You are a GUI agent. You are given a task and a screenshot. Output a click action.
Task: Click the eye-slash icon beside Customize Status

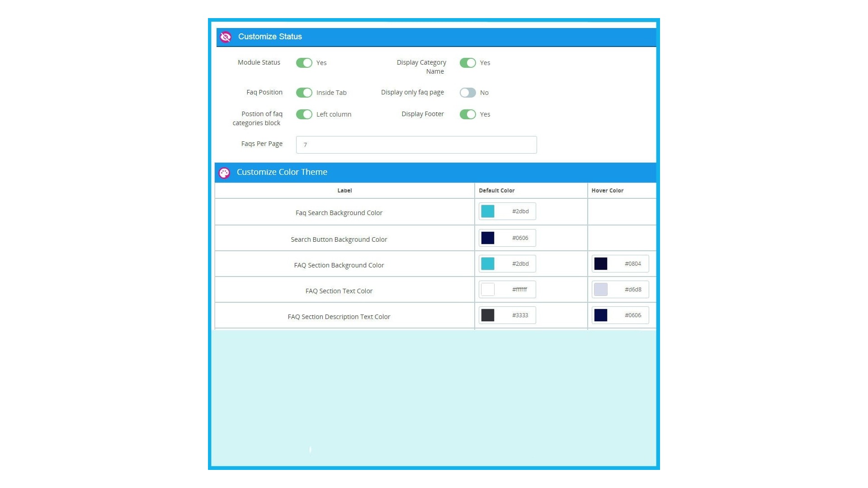coord(226,37)
